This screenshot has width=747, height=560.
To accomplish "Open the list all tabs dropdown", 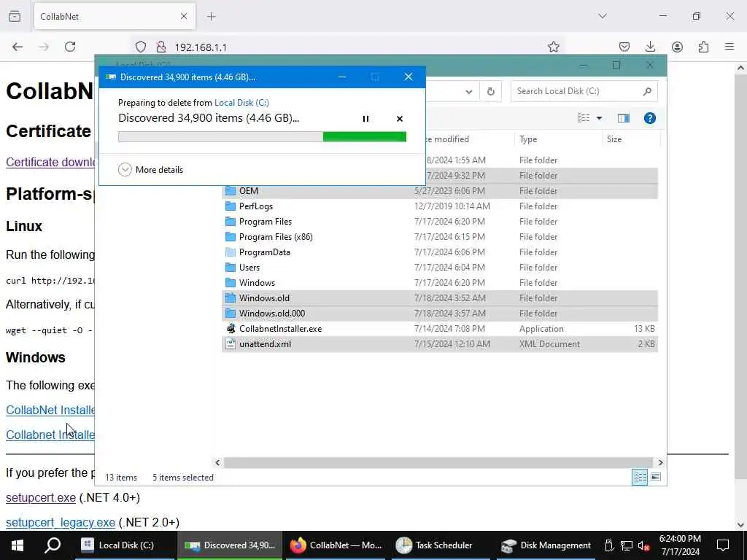I will [603, 16].
